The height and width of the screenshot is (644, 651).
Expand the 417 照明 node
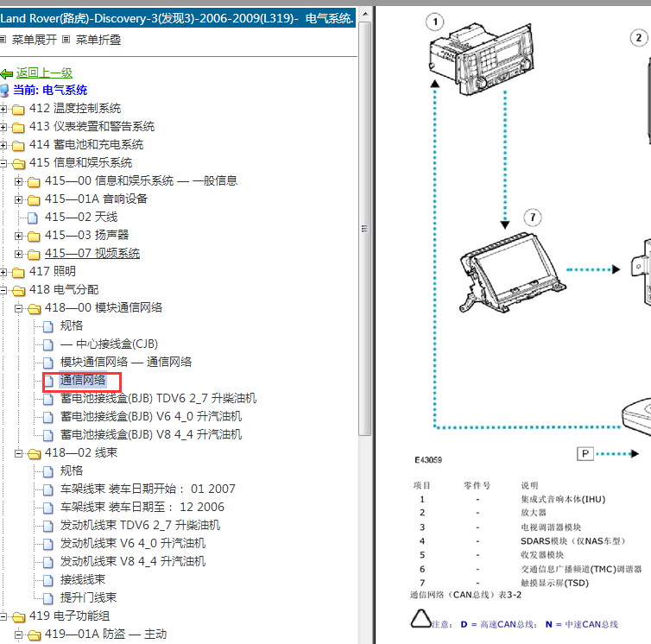[3, 273]
